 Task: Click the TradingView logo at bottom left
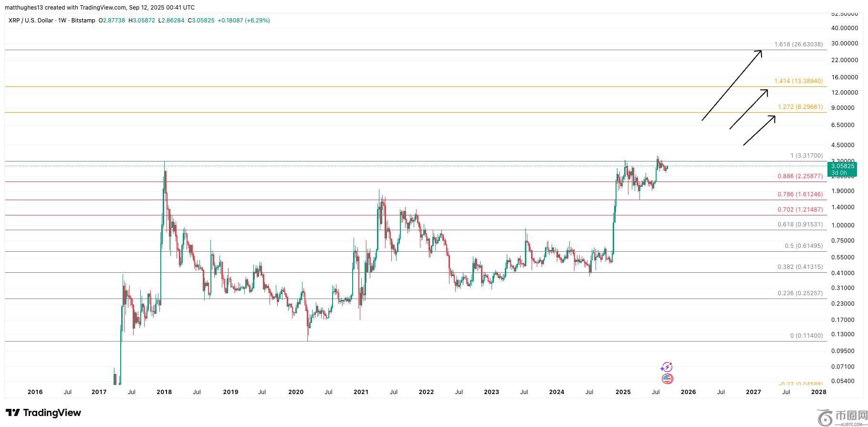(x=43, y=413)
